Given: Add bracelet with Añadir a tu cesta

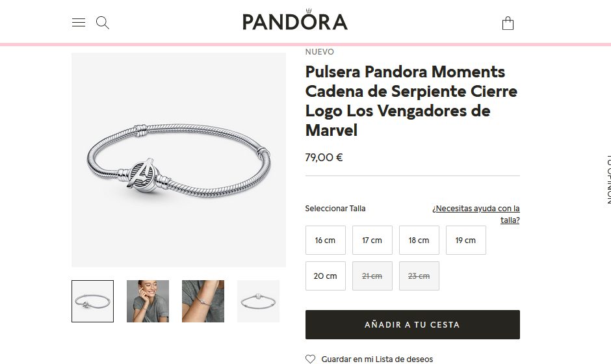Looking at the screenshot, I should click(413, 324).
